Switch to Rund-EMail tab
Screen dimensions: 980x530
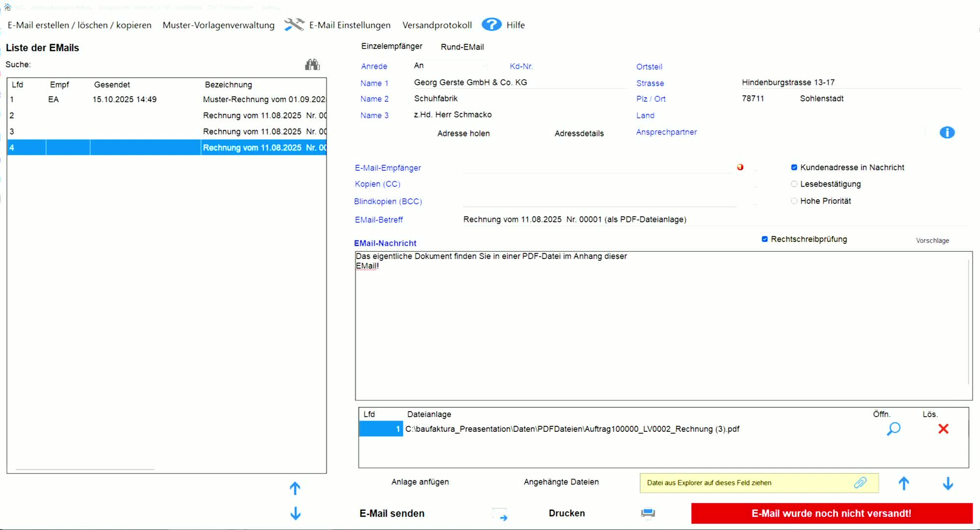click(x=462, y=47)
